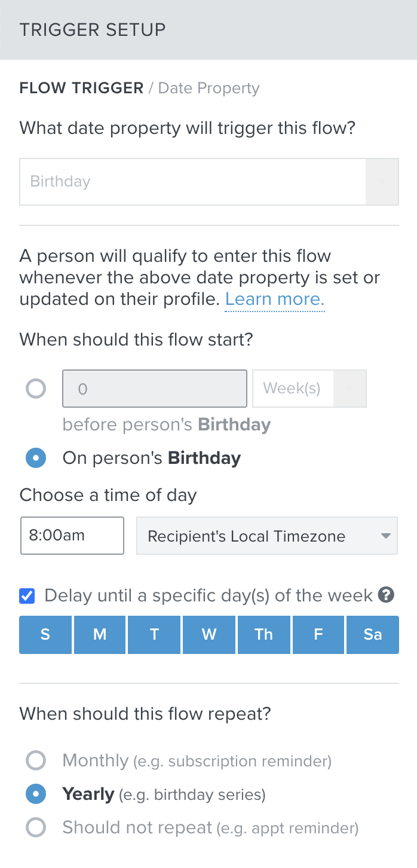Viewport: 417px width, 868px height.
Task: Toggle the Tuesday day button
Action: point(154,634)
